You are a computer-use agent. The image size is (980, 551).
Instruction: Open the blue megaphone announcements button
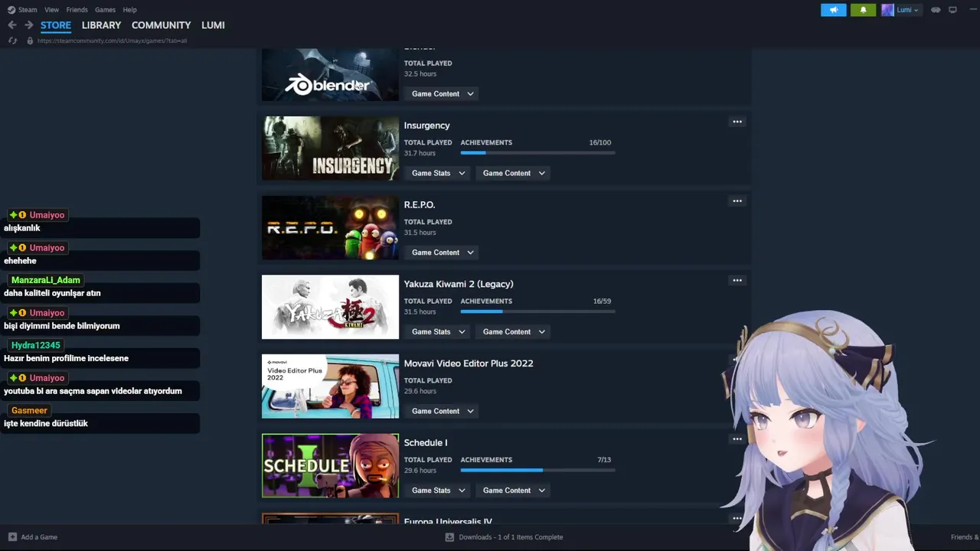tap(834, 10)
